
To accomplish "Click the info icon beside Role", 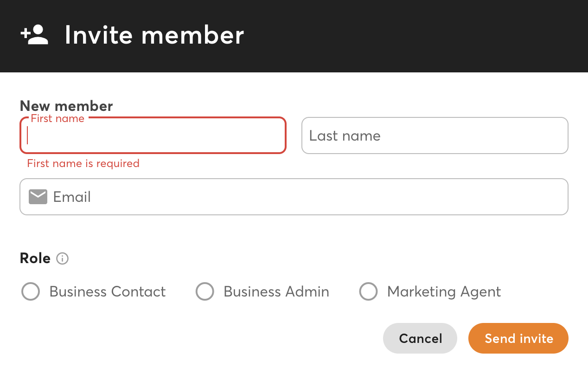I will coord(62,258).
